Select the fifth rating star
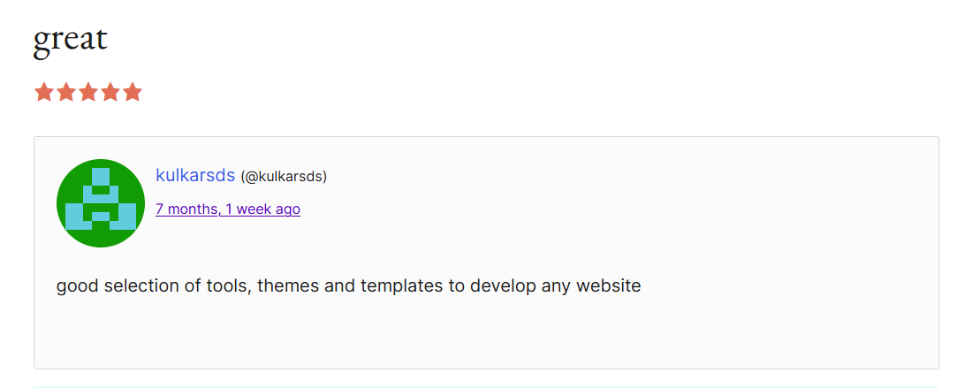 pyautogui.click(x=132, y=92)
